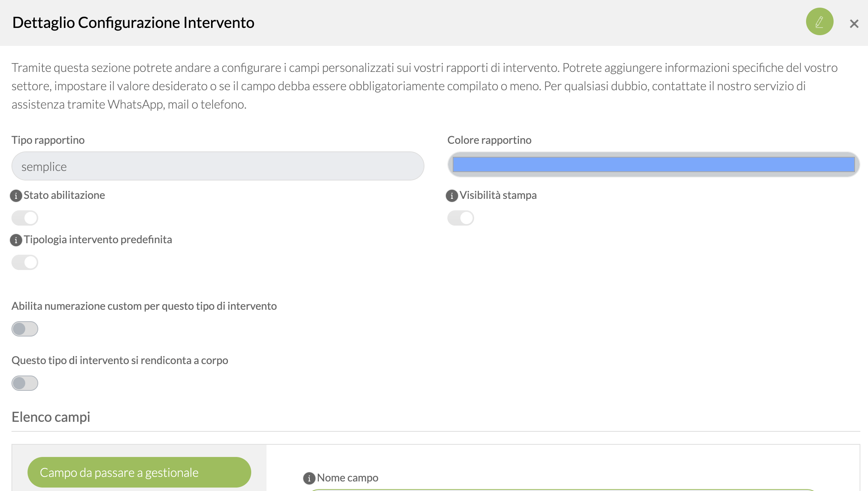Click info icon beside Tipologia intervento predefinita
The height and width of the screenshot is (491, 868).
[x=16, y=240]
